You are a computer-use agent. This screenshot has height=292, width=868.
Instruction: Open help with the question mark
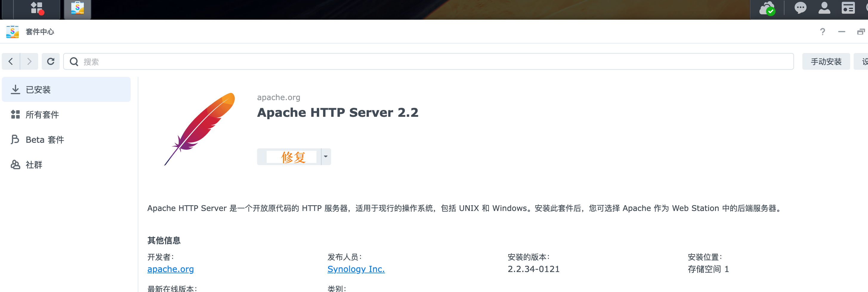pos(822,32)
